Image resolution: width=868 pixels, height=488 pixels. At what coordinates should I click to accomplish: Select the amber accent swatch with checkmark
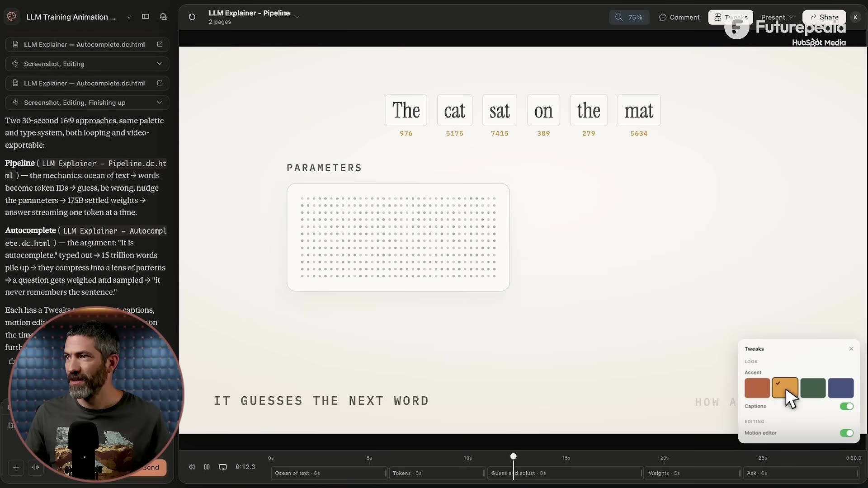(785, 388)
